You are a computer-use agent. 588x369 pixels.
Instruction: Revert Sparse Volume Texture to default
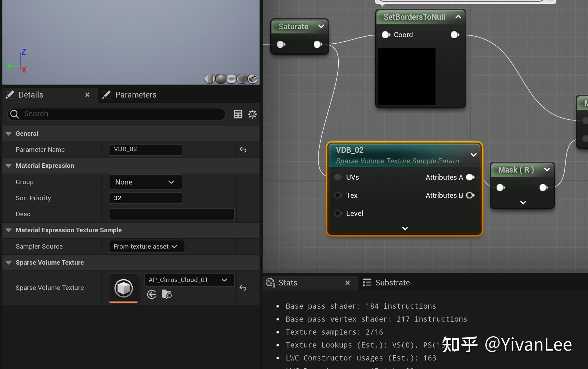click(x=242, y=288)
